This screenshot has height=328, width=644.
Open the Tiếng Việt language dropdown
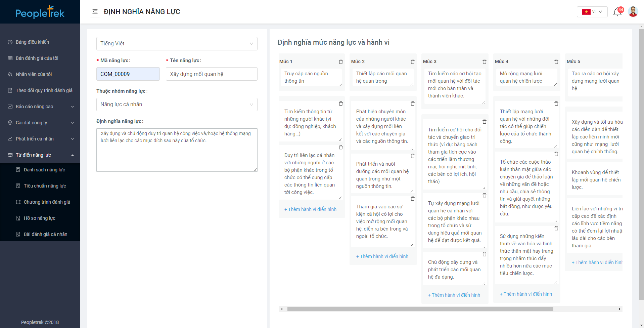pyautogui.click(x=177, y=44)
